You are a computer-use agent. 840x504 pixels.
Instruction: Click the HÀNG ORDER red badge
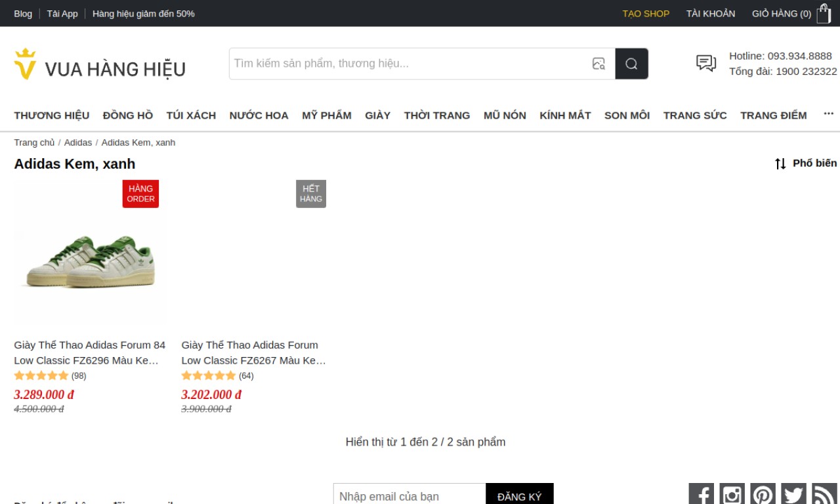coord(140,194)
